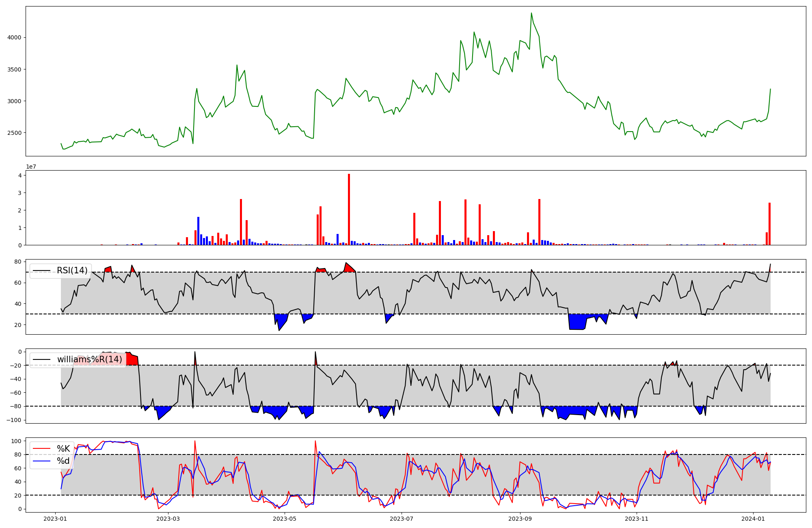Viewport: 812px width, 528px height.
Task: Click the price line's highest peak
Action: [x=531, y=13]
